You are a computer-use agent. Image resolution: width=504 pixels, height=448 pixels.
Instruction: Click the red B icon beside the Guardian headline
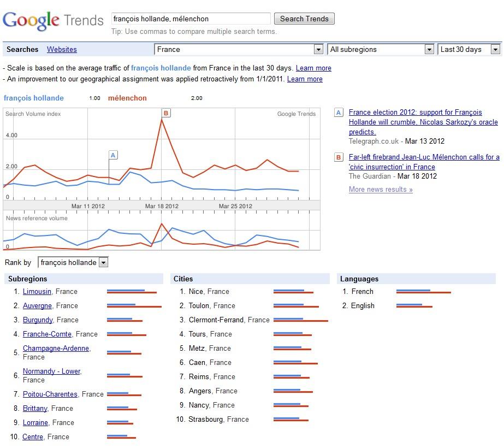click(x=339, y=157)
